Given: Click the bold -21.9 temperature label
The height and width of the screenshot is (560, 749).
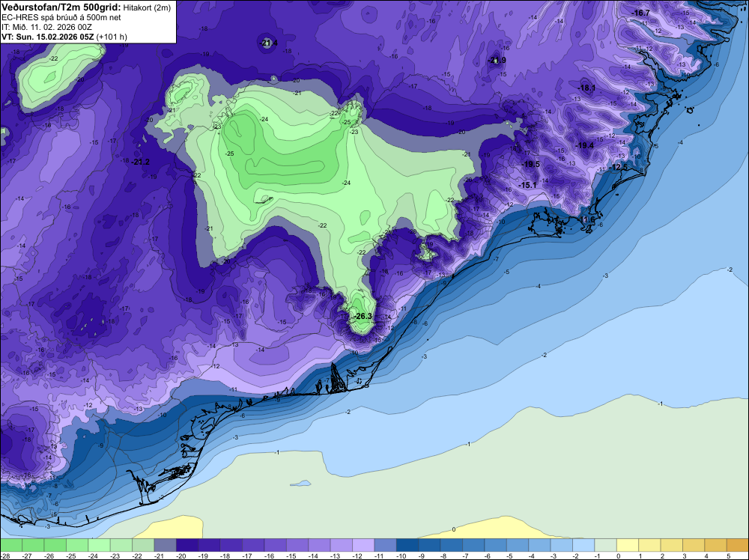Looking at the screenshot, I should coord(497,60).
